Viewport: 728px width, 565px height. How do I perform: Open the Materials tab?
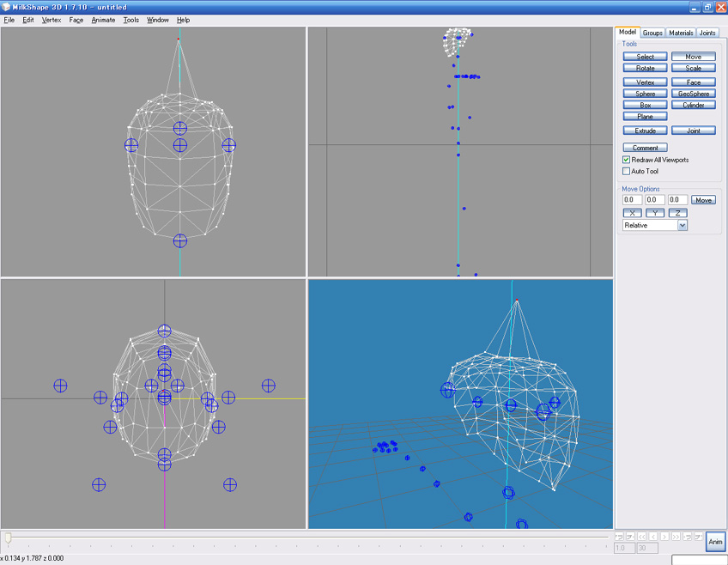pyautogui.click(x=681, y=33)
